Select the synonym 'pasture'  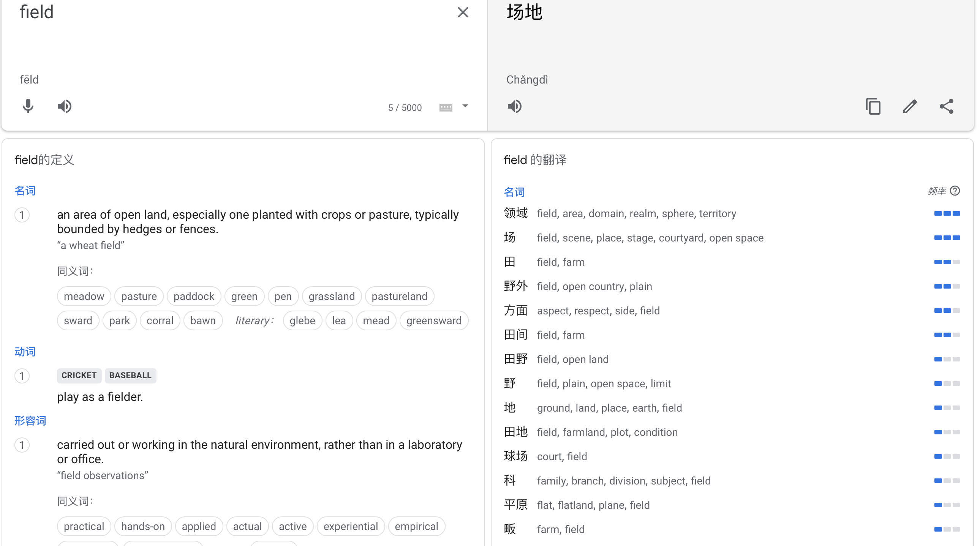coord(139,296)
